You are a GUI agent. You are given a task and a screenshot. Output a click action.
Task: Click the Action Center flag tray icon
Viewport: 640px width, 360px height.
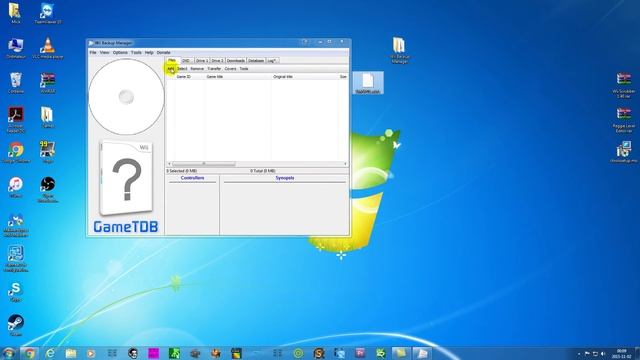click(587, 353)
